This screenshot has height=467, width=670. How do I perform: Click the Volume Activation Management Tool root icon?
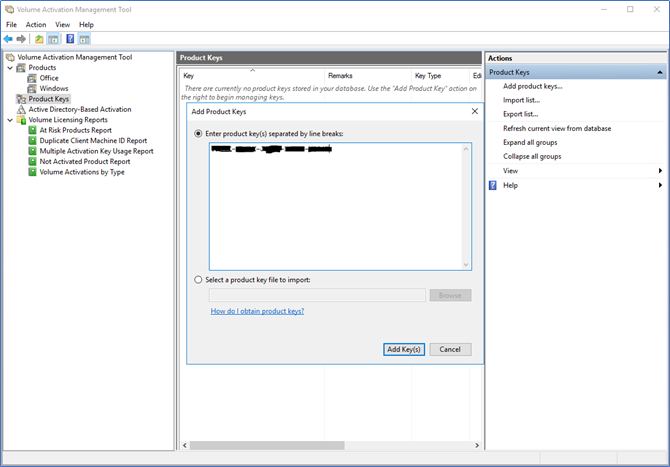[x=10, y=57]
